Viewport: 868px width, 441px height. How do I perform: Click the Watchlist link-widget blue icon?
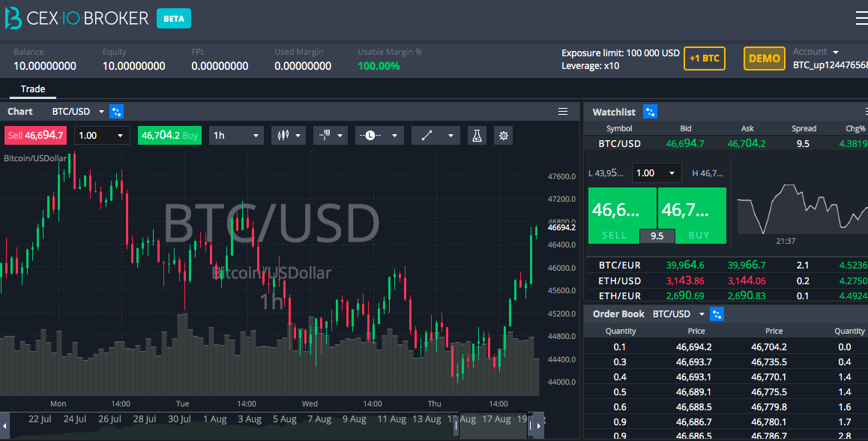click(650, 112)
